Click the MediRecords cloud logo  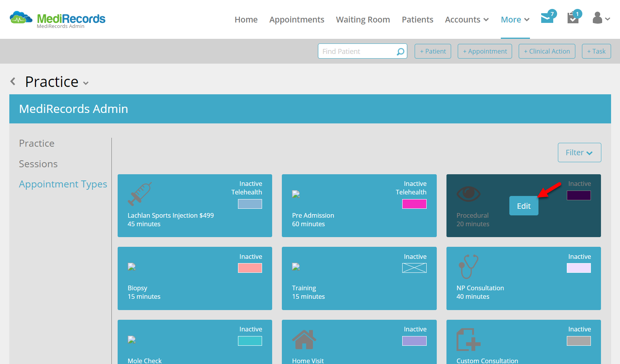(x=21, y=18)
